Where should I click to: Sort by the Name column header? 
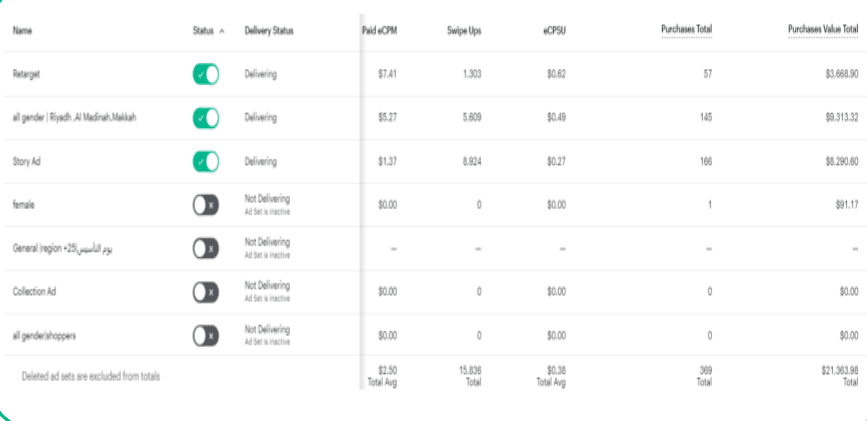pyautogui.click(x=22, y=31)
